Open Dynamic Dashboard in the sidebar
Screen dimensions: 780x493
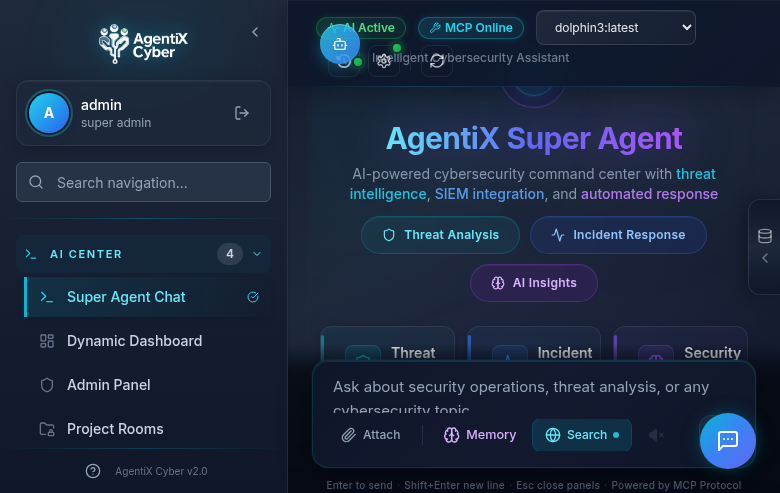tap(134, 341)
